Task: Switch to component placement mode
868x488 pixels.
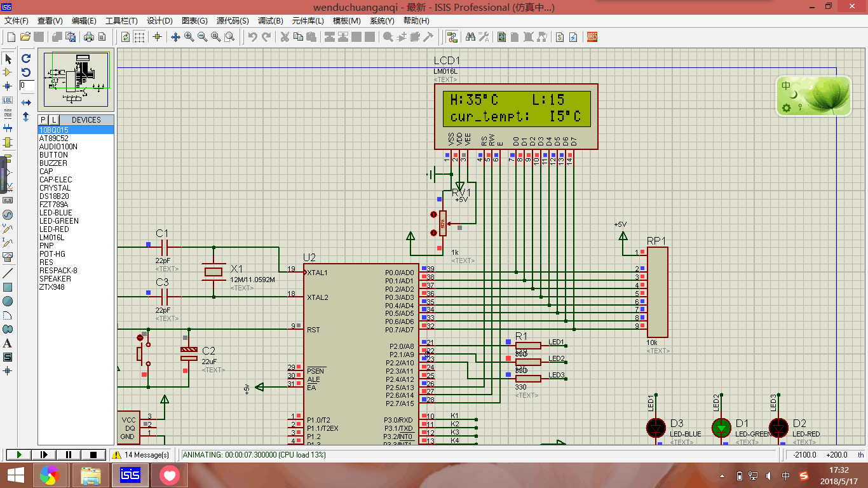Action: point(8,72)
